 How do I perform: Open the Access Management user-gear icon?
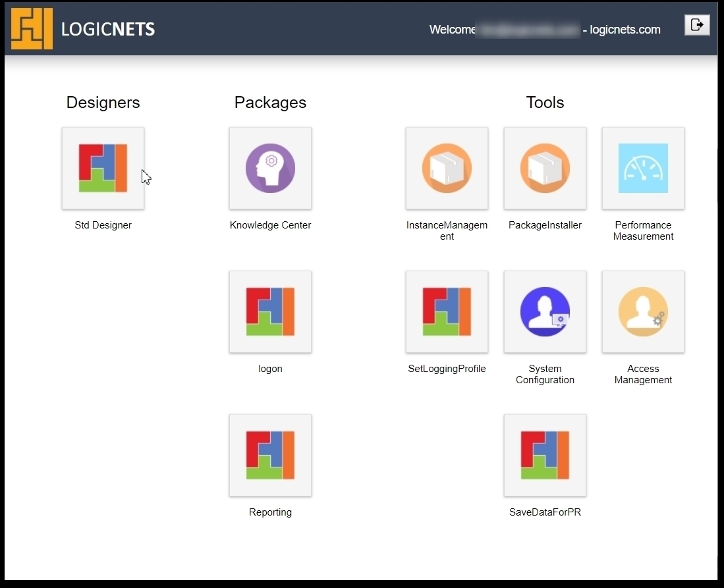click(x=643, y=311)
